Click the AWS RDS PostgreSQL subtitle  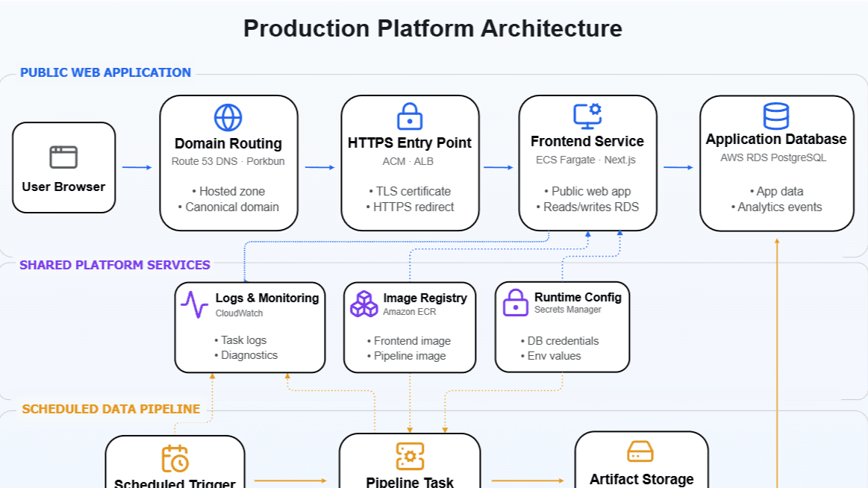click(x=773, y=157)
